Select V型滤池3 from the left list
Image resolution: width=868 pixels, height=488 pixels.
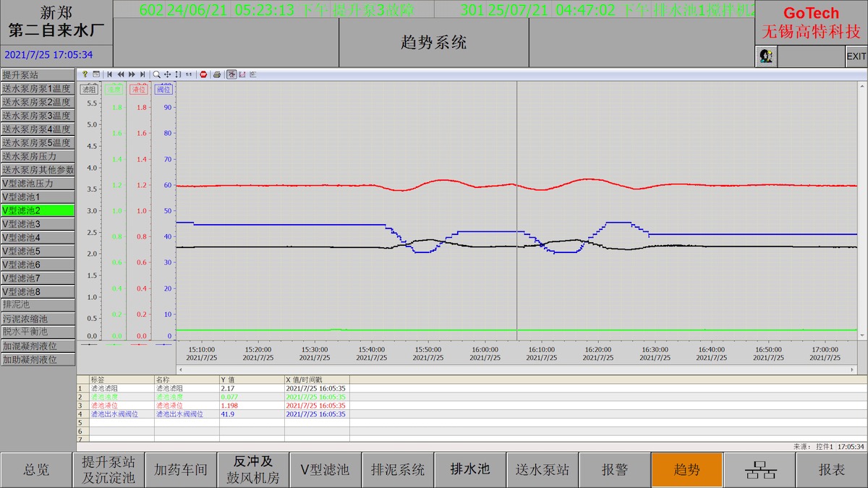point(38,224)
